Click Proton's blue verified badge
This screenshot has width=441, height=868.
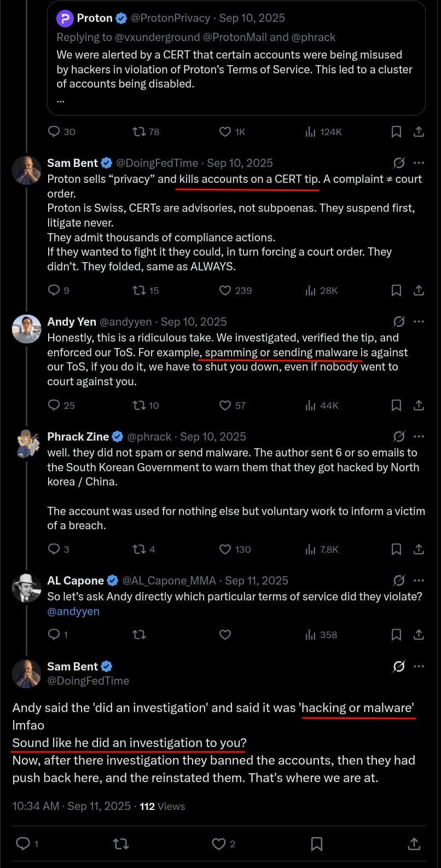(121, 18)
